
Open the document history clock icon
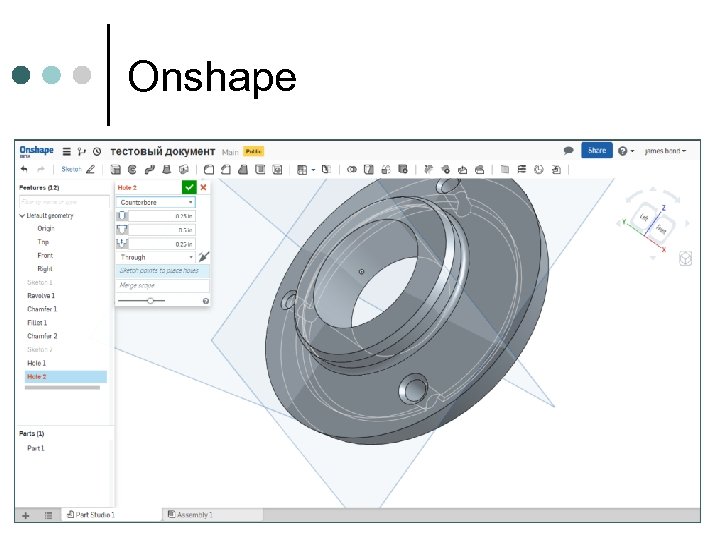(97, 152)
